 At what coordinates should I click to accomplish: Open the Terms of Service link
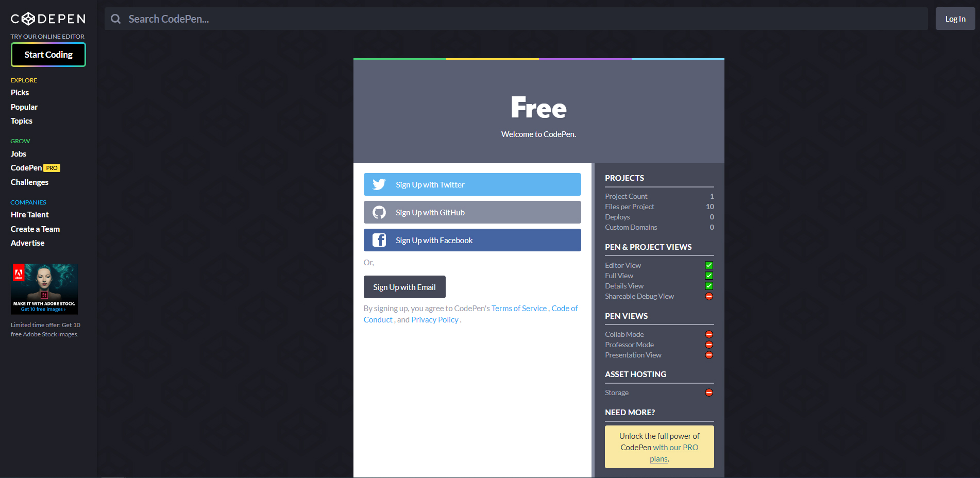519,308
